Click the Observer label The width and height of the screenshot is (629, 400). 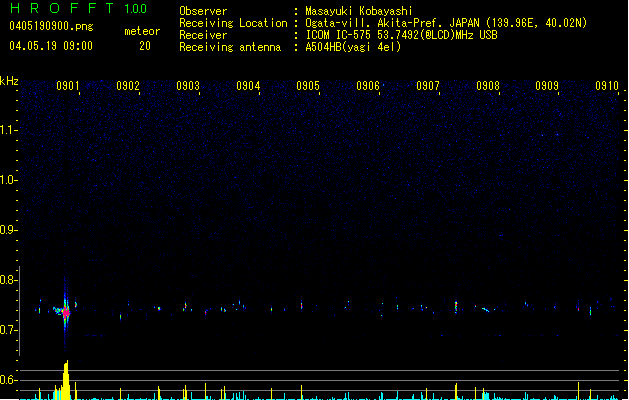click(203, 11)
